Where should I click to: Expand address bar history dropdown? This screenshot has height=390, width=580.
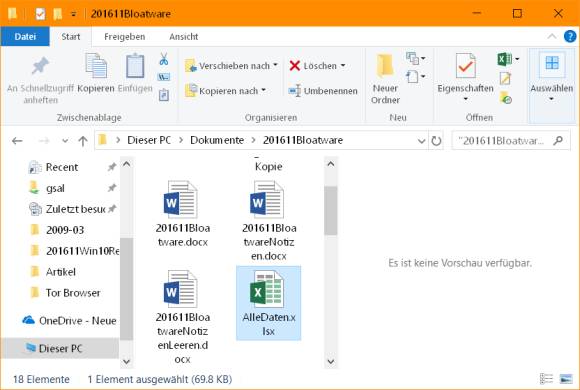[x=421, y=141]
